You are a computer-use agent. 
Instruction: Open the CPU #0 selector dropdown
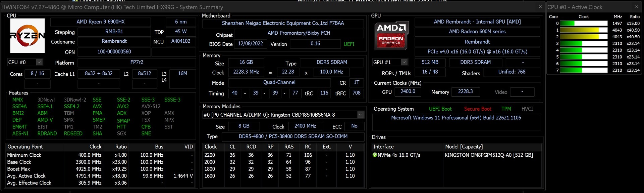(x=39, y=62)
